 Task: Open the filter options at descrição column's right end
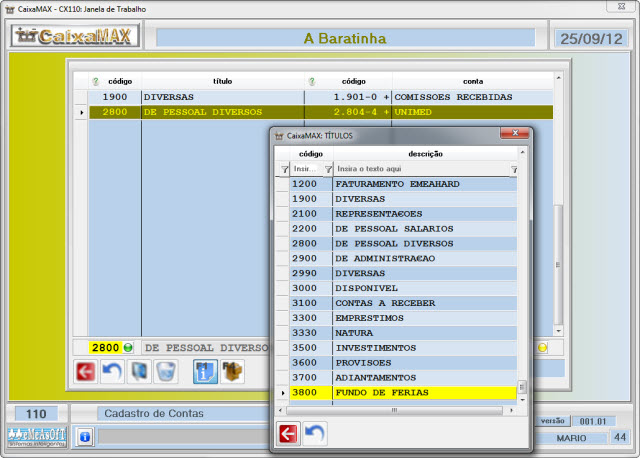point(514,169)
